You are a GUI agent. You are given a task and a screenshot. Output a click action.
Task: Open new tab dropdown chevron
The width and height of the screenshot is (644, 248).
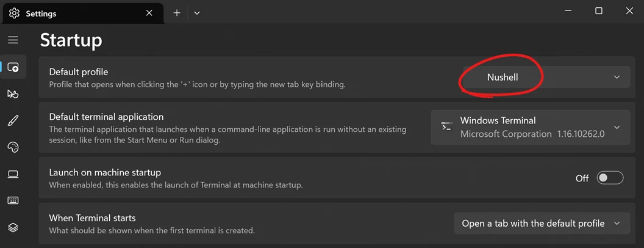click(197, 13)
